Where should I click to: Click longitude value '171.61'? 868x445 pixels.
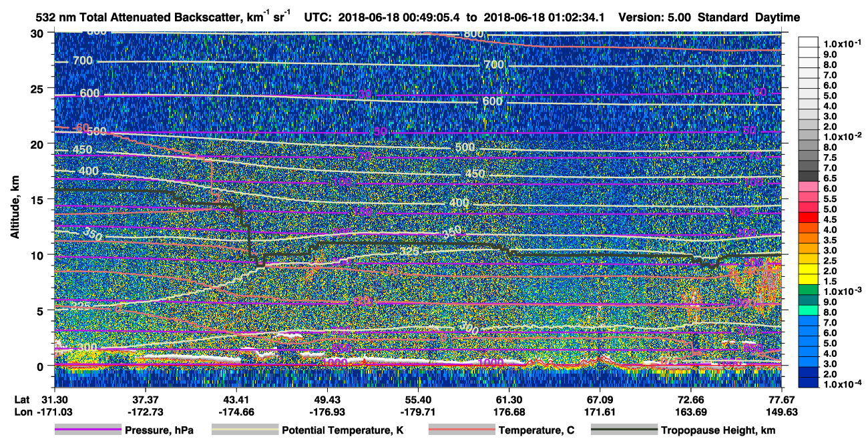coord(600,412)
